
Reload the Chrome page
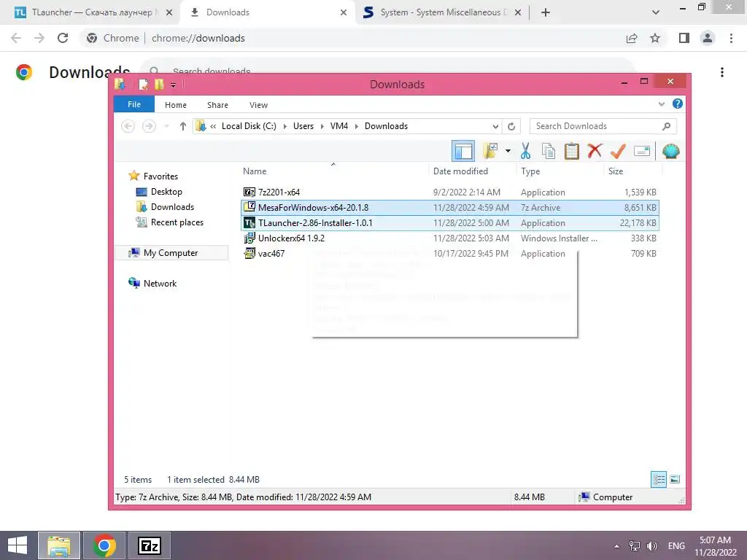point(63,38)
